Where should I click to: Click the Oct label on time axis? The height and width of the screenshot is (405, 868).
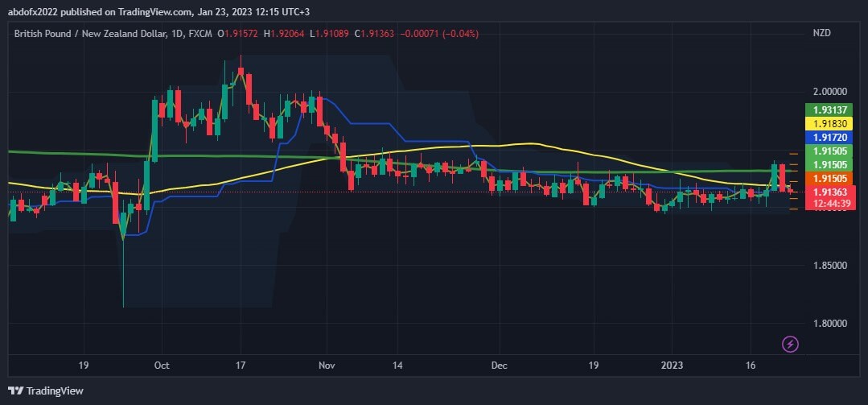(x=161, y=365)
